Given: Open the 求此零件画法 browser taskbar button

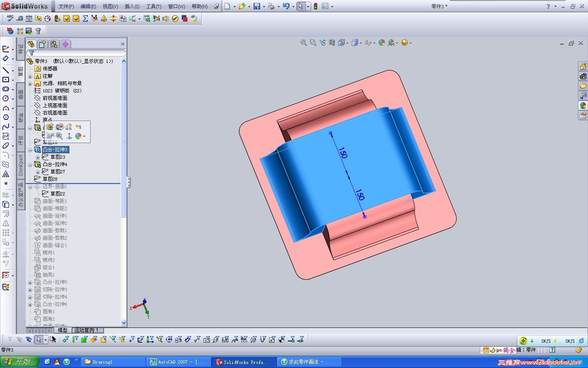Looking at the screenshot, I should pyautogui.click(x=310, y=362).
